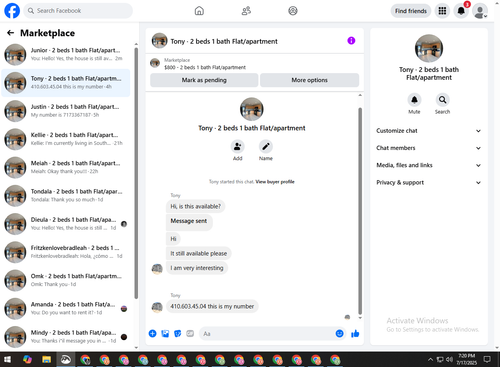Click the conversation list scrollbar
Screen dimensions: 500x367
(136, 173)
